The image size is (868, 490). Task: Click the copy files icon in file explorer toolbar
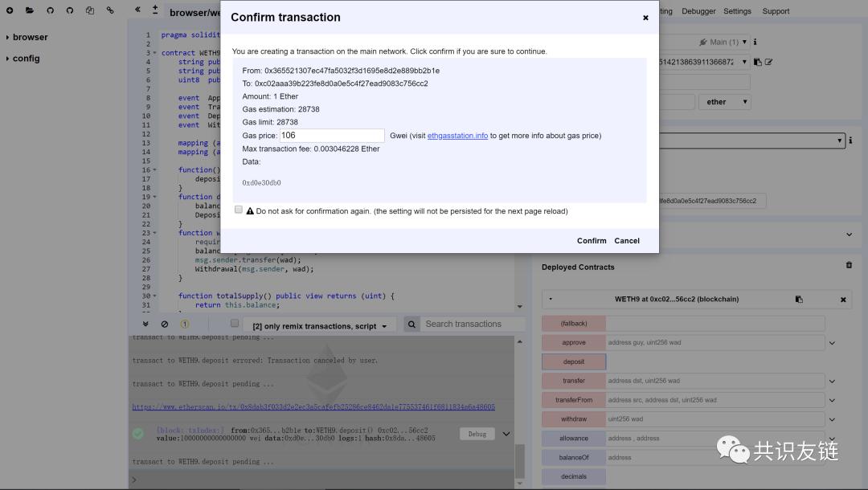coord(90,10)
